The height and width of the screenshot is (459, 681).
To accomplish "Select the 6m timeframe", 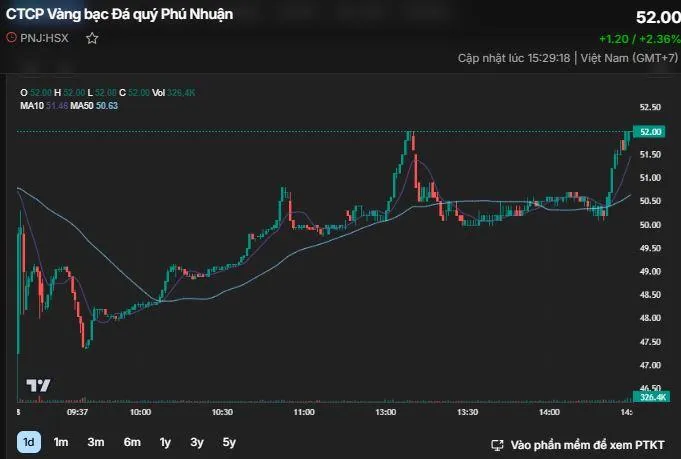I will tap(132, 442).
